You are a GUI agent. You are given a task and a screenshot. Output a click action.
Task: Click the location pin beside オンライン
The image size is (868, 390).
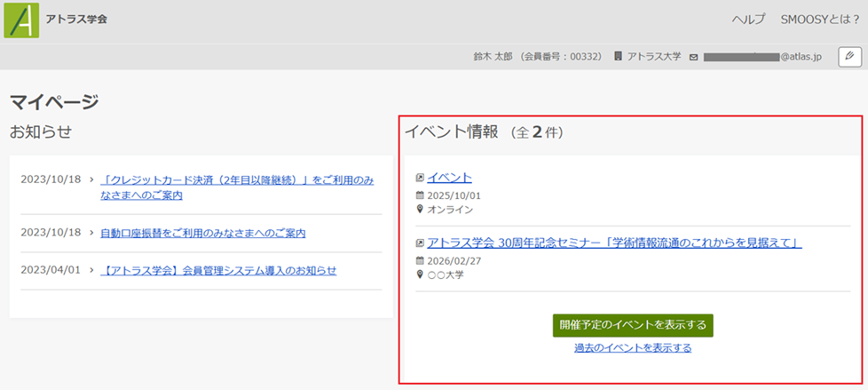click(419, 210)
